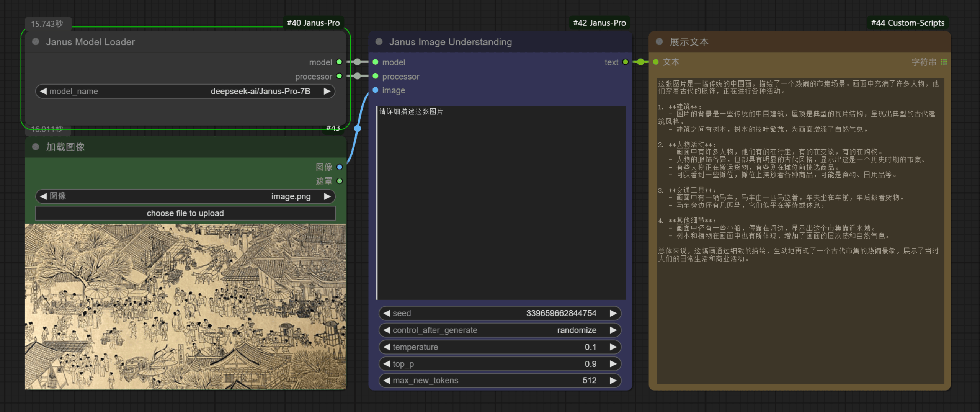980x412 pixels.
Task: Decrease the seed value with left arrow
Action: click(x=387, y=313)
